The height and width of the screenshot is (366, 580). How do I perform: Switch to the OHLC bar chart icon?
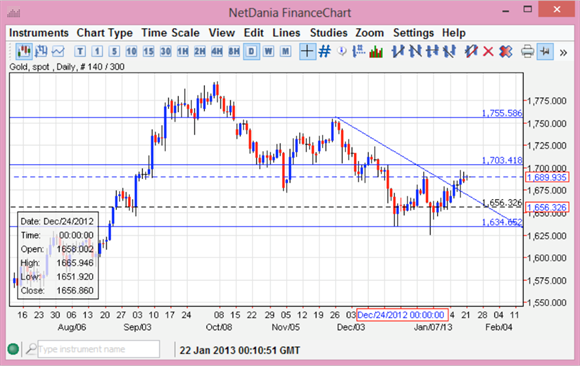(41, 51)
